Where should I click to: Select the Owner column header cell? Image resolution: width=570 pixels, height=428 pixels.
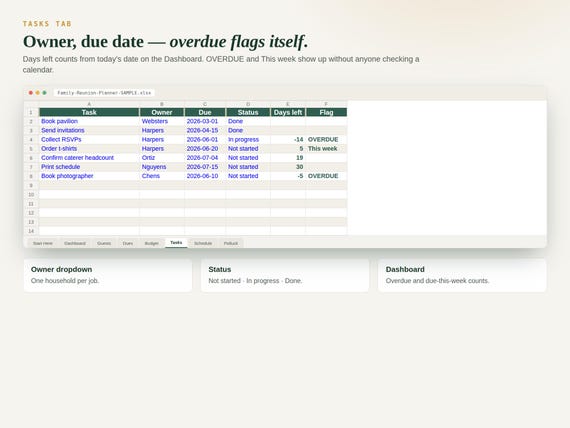pyautogui.click(x=162, y=112)
